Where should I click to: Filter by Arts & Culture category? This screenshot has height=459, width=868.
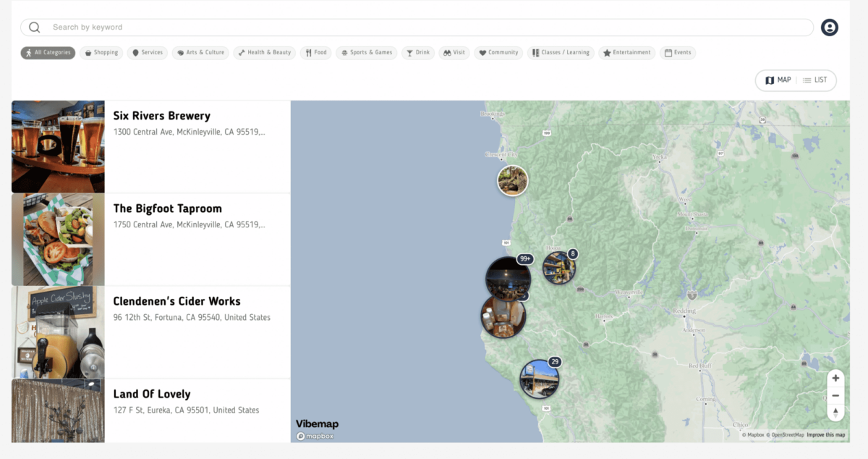click(x=200, y=53)
